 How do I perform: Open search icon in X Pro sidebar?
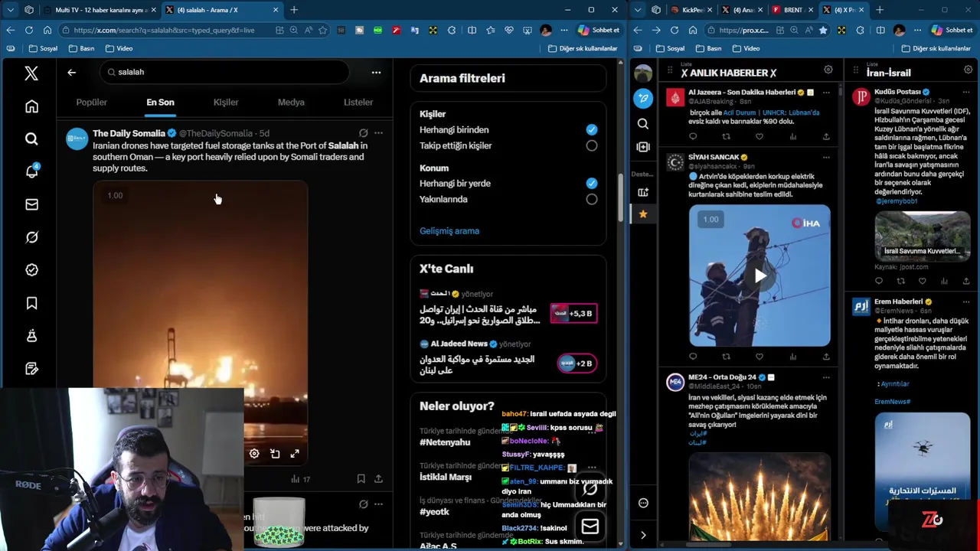point(643,123)
